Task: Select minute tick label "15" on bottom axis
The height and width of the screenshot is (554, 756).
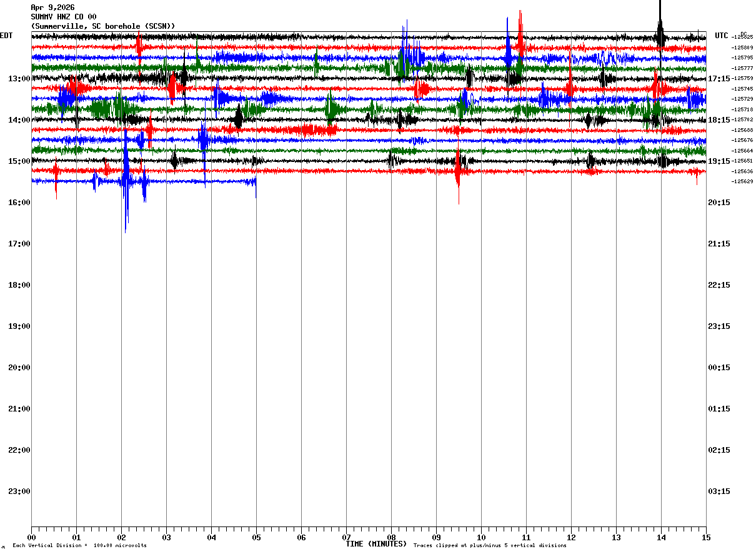Action: click(x=706, y=537)
